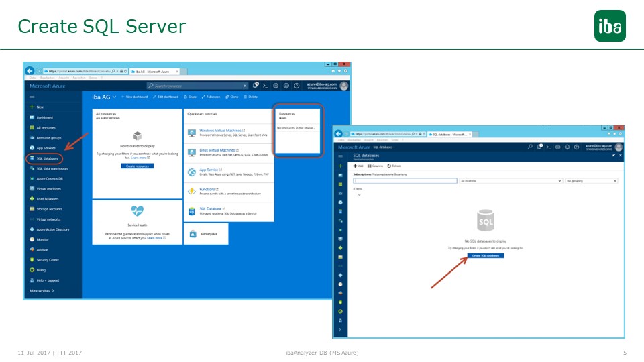Open settings gear in the dashboard window header

pos(276,86)
